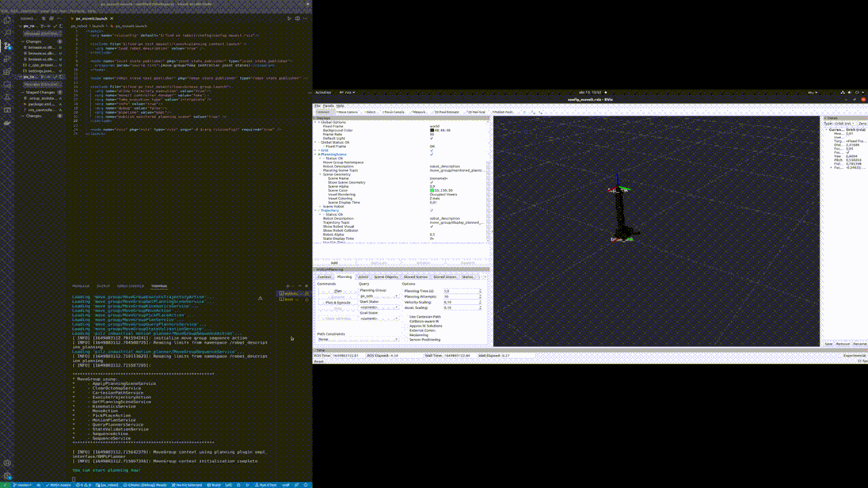Image resolution: width=868 pixels, height=488 pixels.
Task: Toggle Show Scene Geometry checkbox
Action: pyautogui.click(x=431, y=182)
